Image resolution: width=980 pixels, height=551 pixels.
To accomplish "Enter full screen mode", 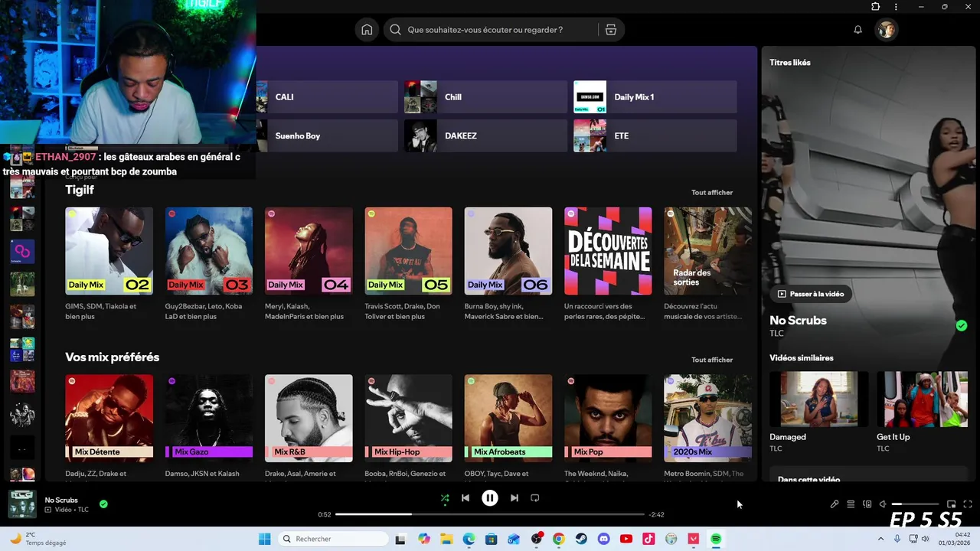I will [968, 504].
